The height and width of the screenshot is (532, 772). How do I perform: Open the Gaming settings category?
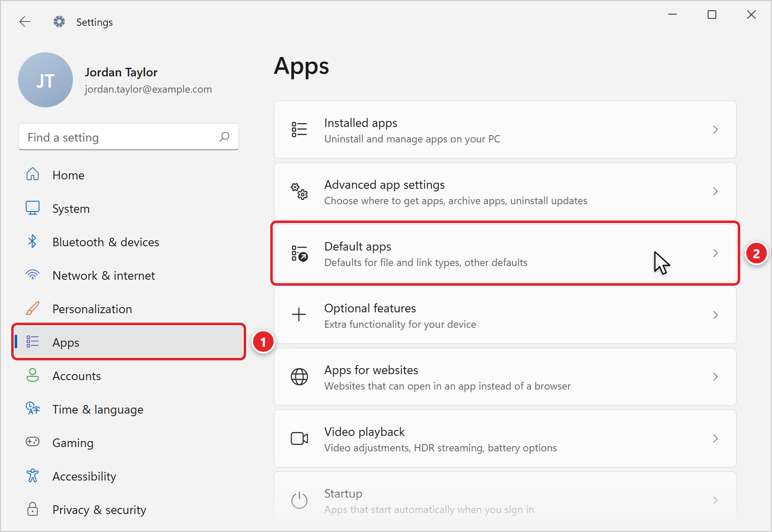pyautogui.click(x=129, y=442)
